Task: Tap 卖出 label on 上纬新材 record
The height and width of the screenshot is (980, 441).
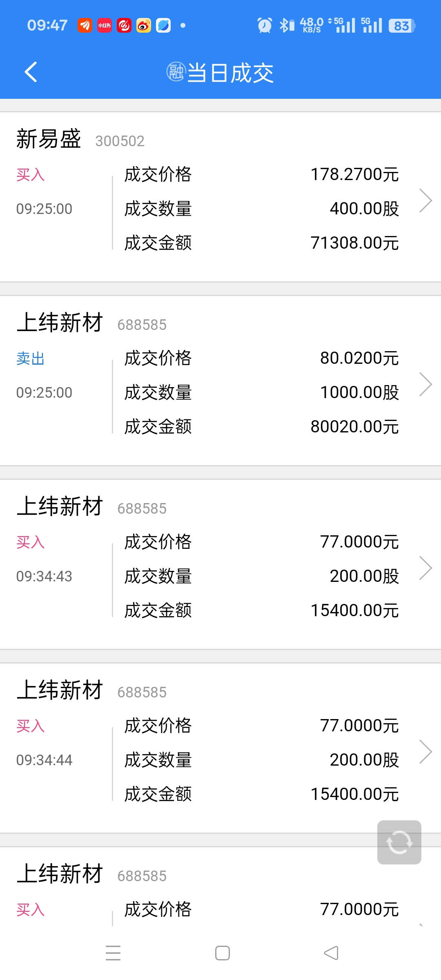Action: click(31, 359)
